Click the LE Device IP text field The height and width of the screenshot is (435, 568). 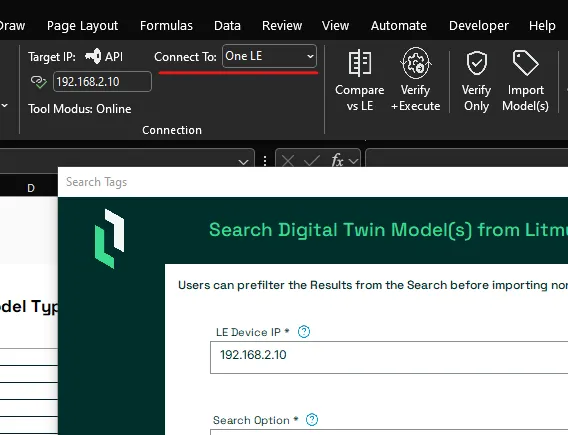389,357
